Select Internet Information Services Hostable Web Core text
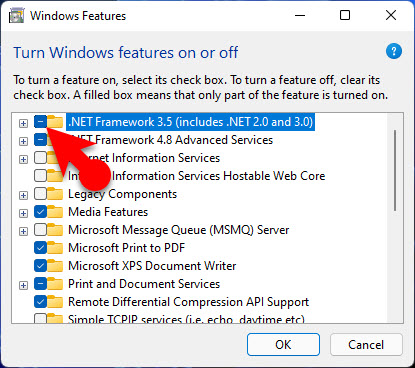Viewport: 415px width, 368px height. coord(196,176)
